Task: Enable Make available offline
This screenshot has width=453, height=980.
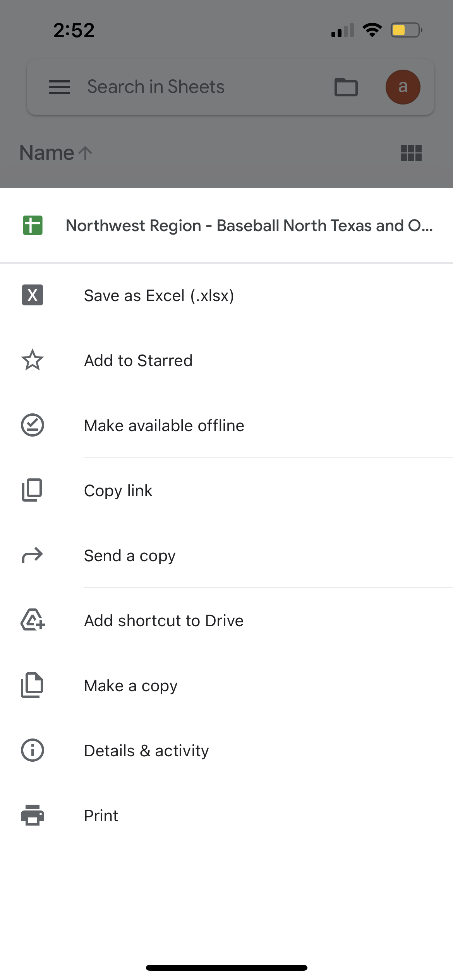Action: coord(164,426)
